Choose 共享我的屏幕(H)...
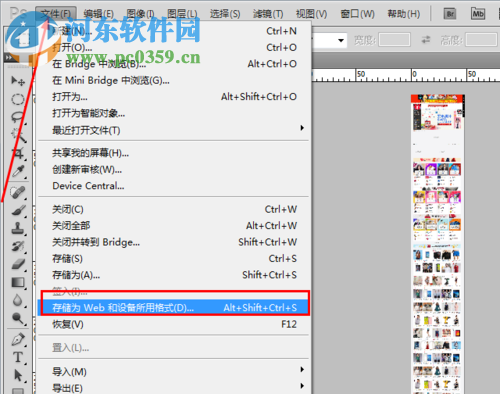Viewport: 500px width, 394px height. click(x=173, y=153)
